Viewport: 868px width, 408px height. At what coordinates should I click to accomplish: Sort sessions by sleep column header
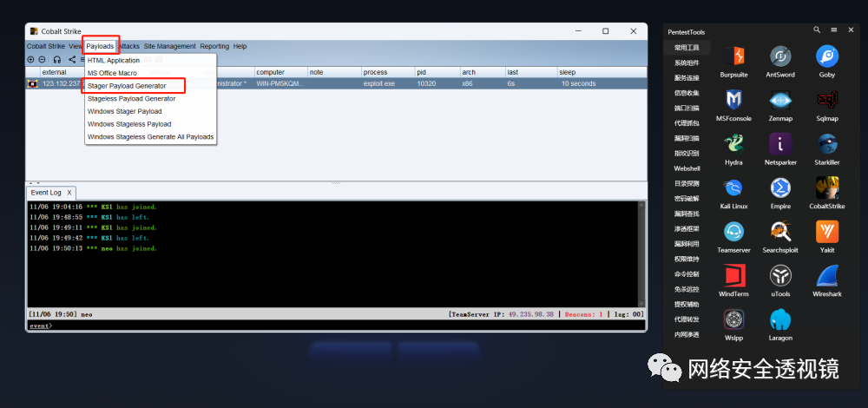pos(602,73)
